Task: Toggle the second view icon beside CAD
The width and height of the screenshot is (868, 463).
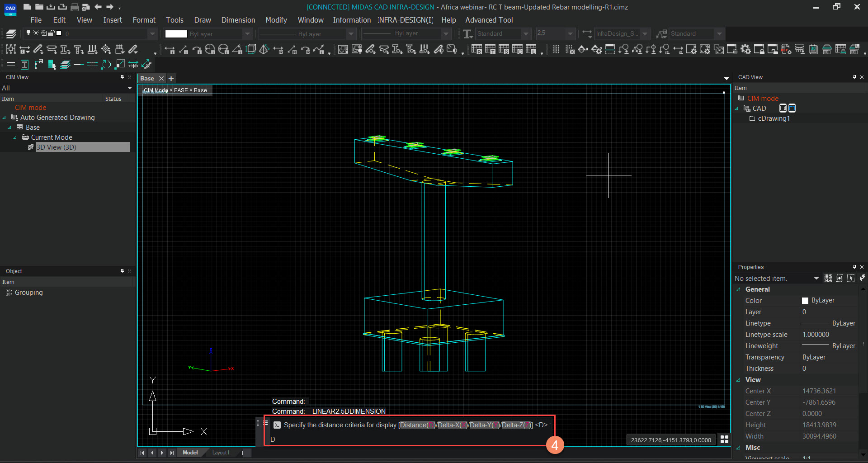Action: [x=792, y=108]
